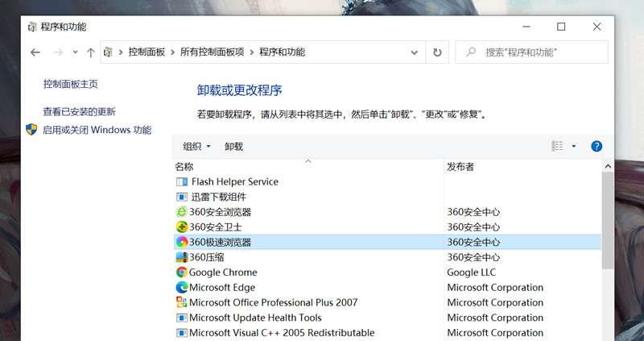Click the Google Chrome icon

182,272
